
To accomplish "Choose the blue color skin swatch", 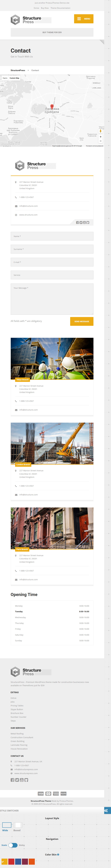I will tap(18, 862).
